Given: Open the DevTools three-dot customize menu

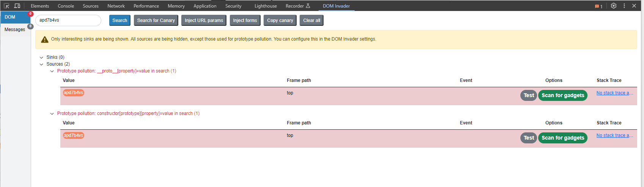Looking at the screenshot, I should pos(624,6).
